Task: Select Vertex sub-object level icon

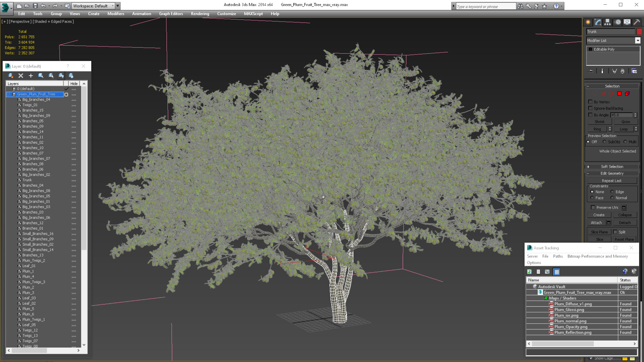Action: [595, 94]
